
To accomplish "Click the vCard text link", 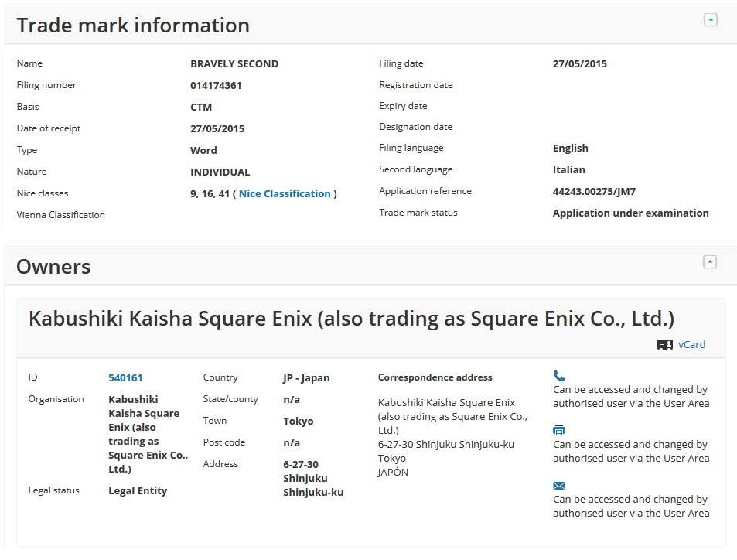I will pos(691,345).
